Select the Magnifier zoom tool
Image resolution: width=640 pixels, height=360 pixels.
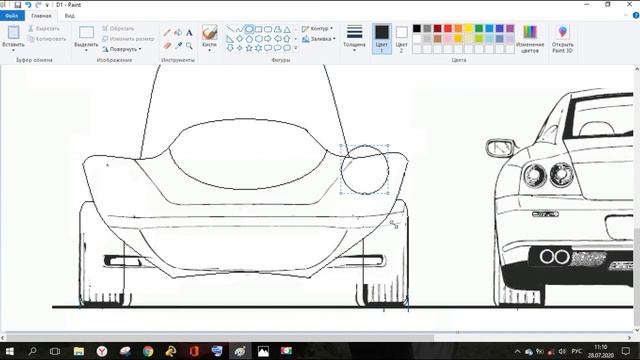tap(189, 46)
